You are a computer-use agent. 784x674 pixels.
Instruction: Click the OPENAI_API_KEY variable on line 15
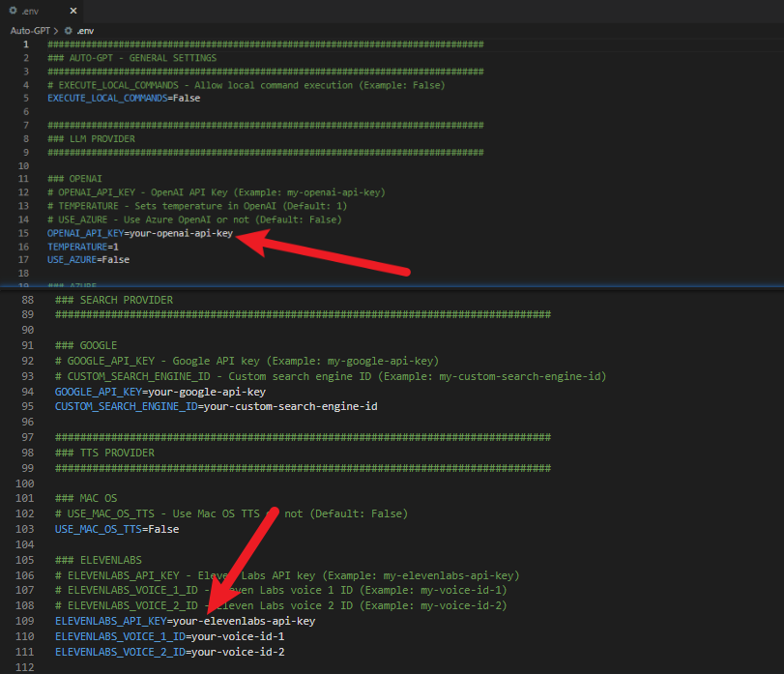[85, 233]
